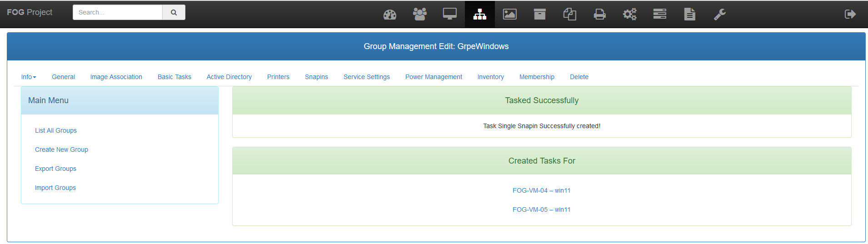Open the Hosts monitor icon
868x244 pixels.
[449, 15]
